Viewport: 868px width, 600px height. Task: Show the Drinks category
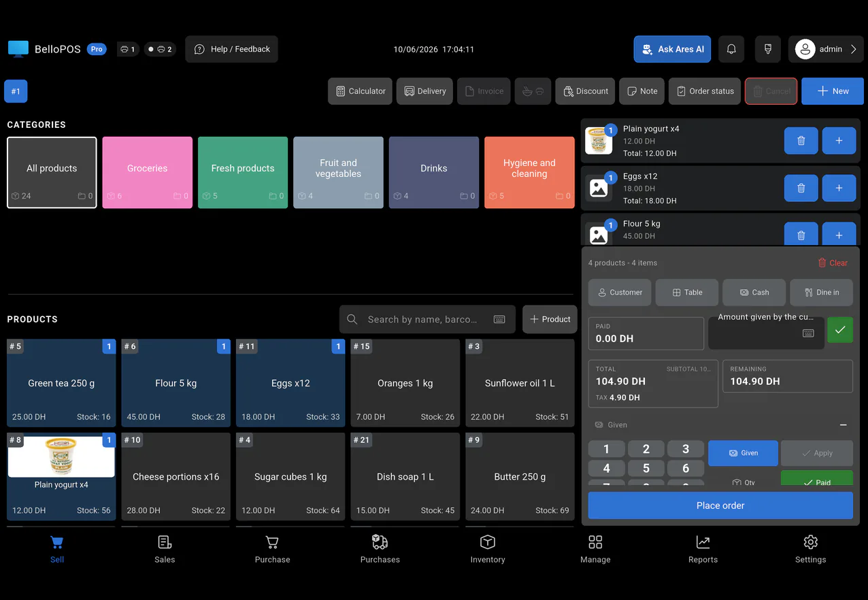434,173
